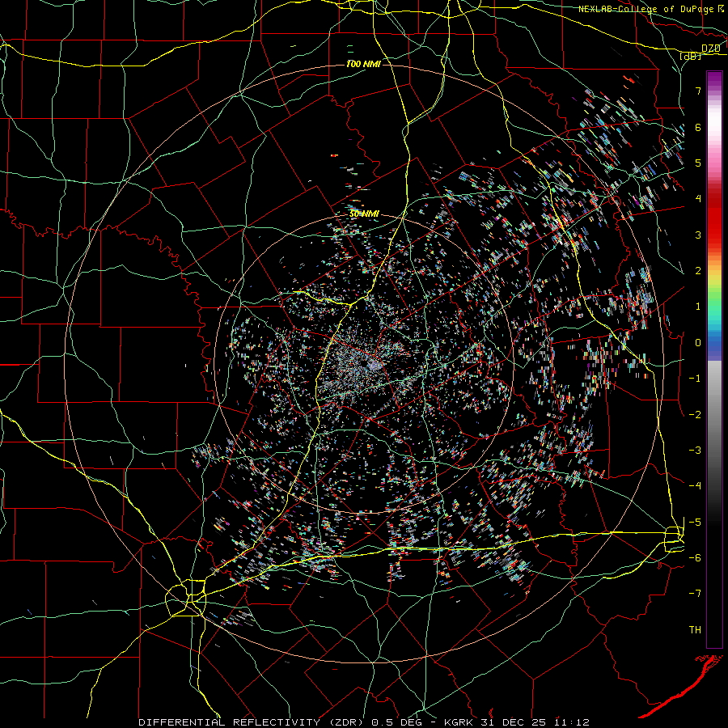
Task: Click the 100 NMI range ring label
Action: pos(363,64)
